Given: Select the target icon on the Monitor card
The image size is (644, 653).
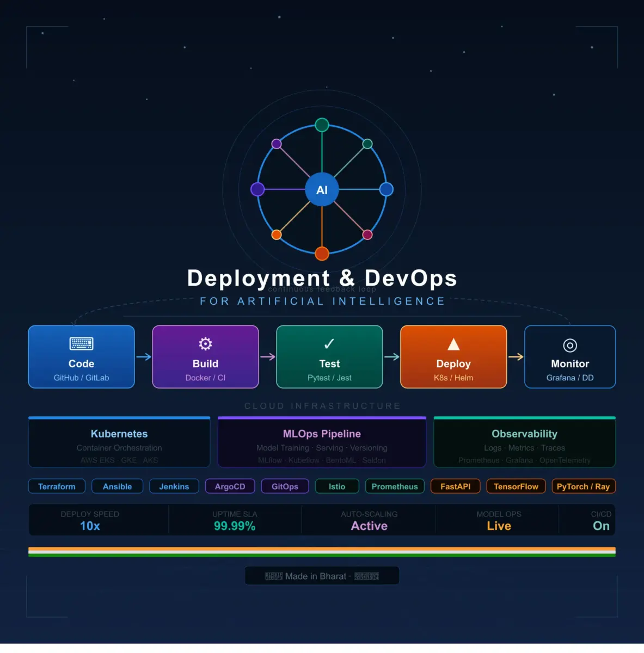Looking at the screenshot, I should 569,345.
